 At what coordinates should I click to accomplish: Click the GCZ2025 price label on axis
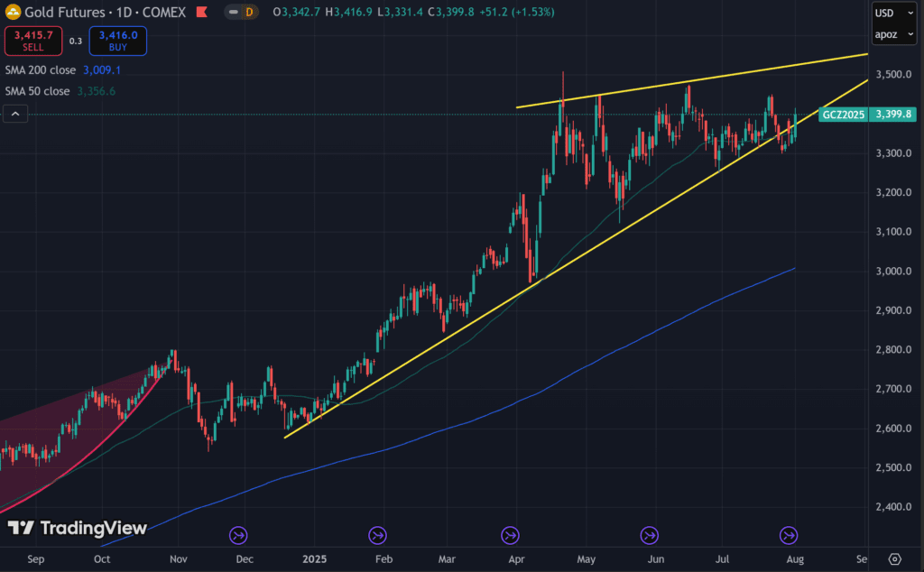pos(842,115)
